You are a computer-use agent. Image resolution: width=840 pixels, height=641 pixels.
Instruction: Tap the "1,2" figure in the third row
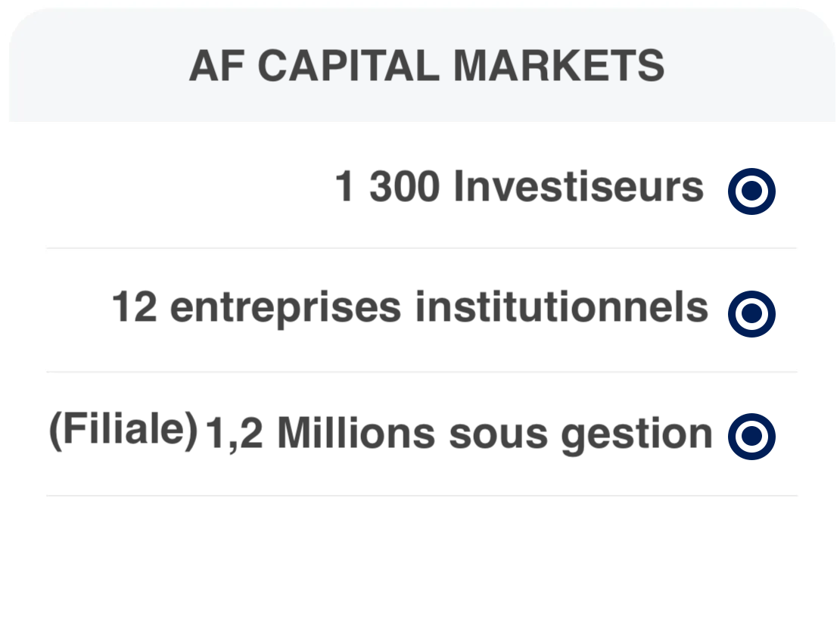tap(234, 434)
